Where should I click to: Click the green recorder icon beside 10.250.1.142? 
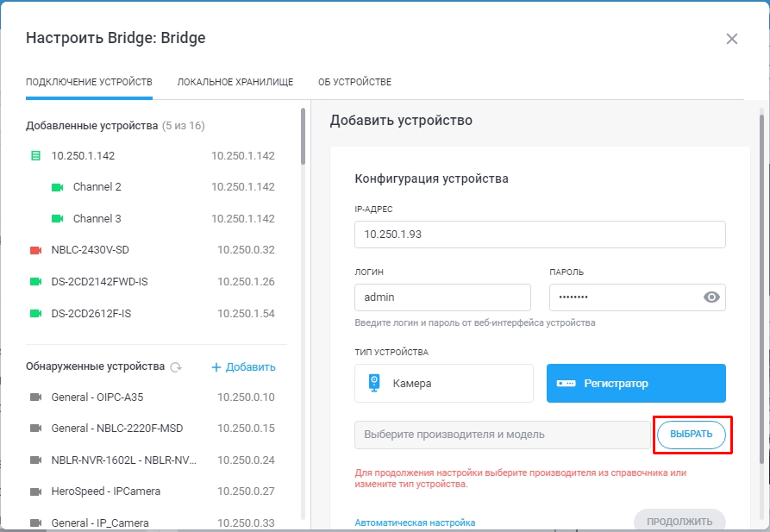pos(35,156)
